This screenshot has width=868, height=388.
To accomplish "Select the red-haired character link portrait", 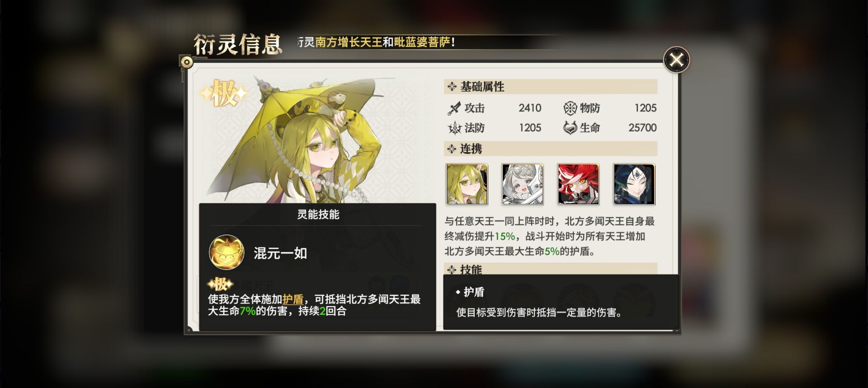I will pyautogui.click(x=578, y=184).
